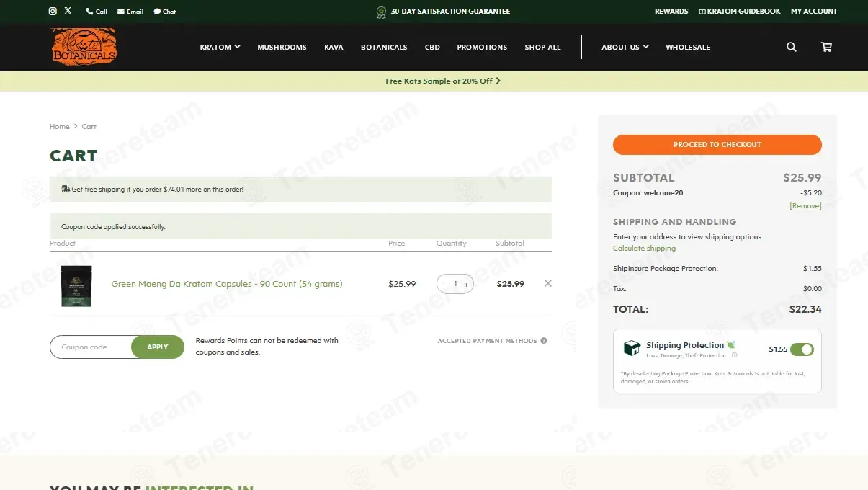Click the satisfaction guarantee badge icon
The width and height of the screenshot is (868, 490).
(x=381, y=12)
